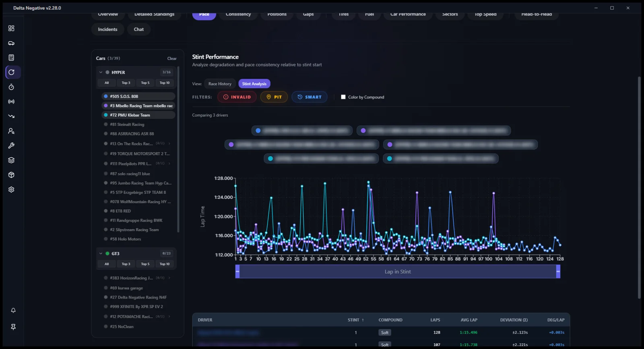Select the Stint Analysis view
This screenshot has width=644, height=349.
(254, 84)
